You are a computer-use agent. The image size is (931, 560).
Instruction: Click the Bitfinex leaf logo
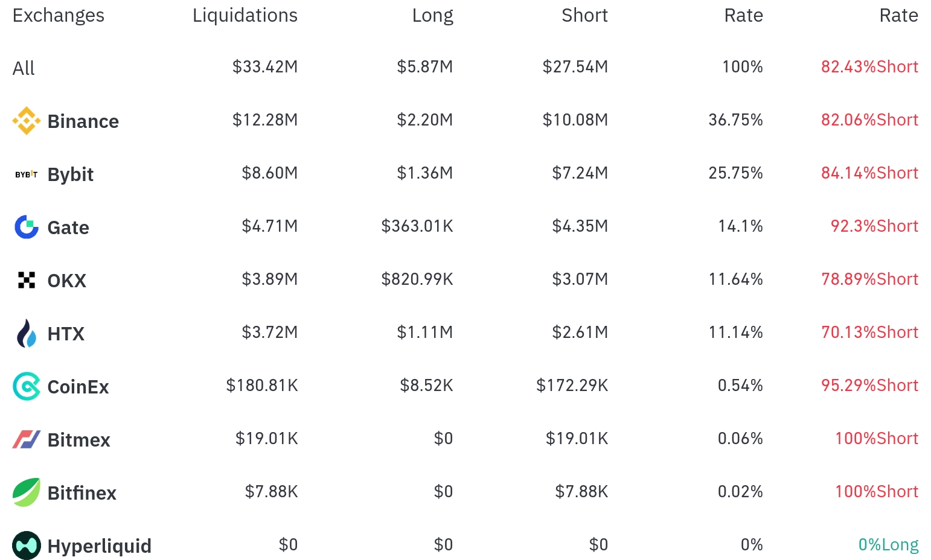click(27, 492)
